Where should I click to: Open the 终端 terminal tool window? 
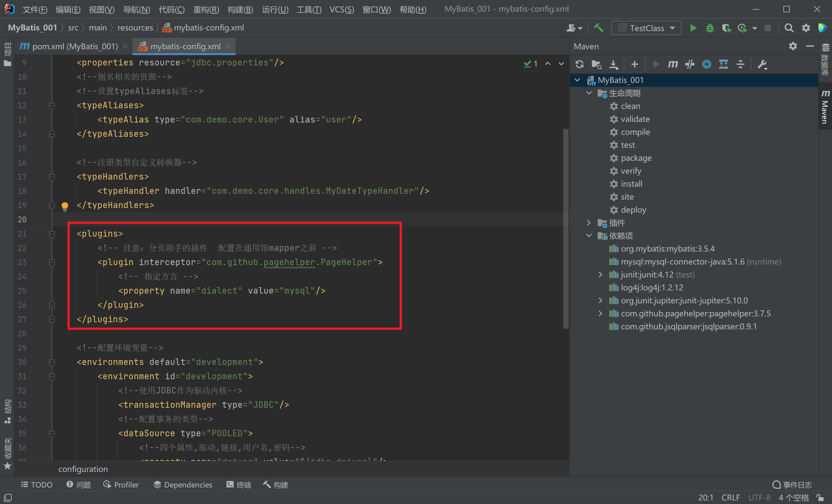[x=239, y=485]
